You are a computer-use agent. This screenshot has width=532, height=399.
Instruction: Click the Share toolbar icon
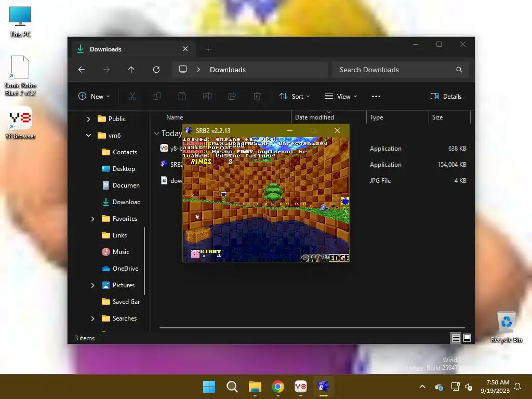tap(232, 96)
